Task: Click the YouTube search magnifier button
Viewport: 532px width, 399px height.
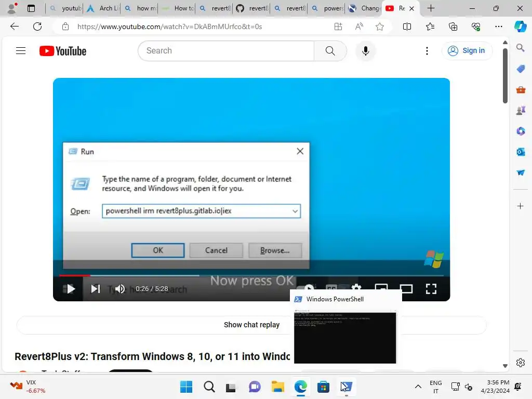Action: click(x=330, y=51)
